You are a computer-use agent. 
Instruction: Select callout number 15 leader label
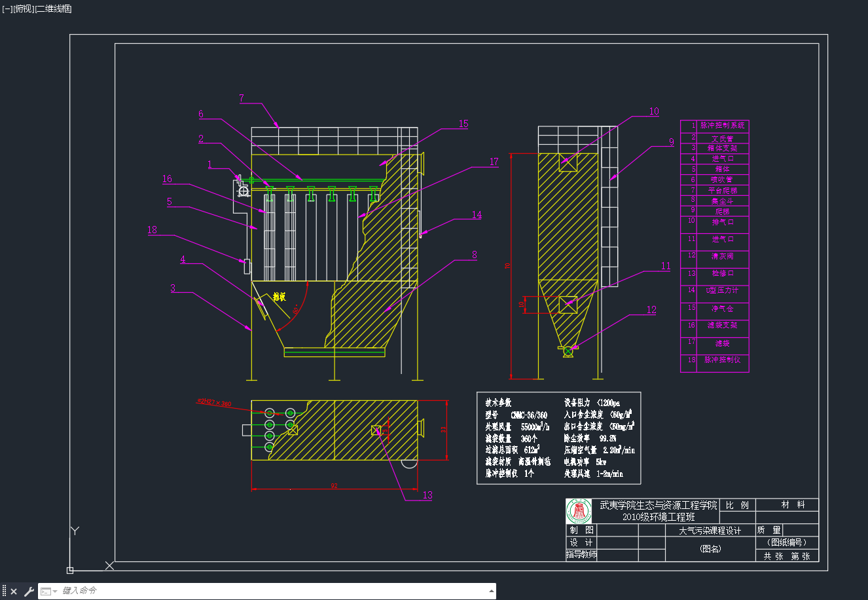click(463, 124)
